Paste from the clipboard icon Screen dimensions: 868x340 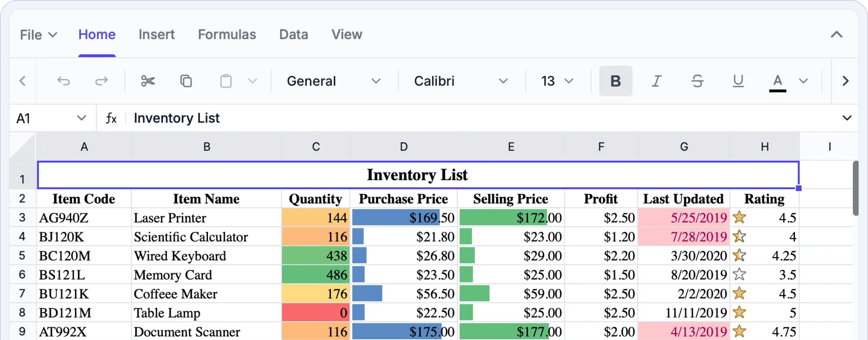pos(226,81)
